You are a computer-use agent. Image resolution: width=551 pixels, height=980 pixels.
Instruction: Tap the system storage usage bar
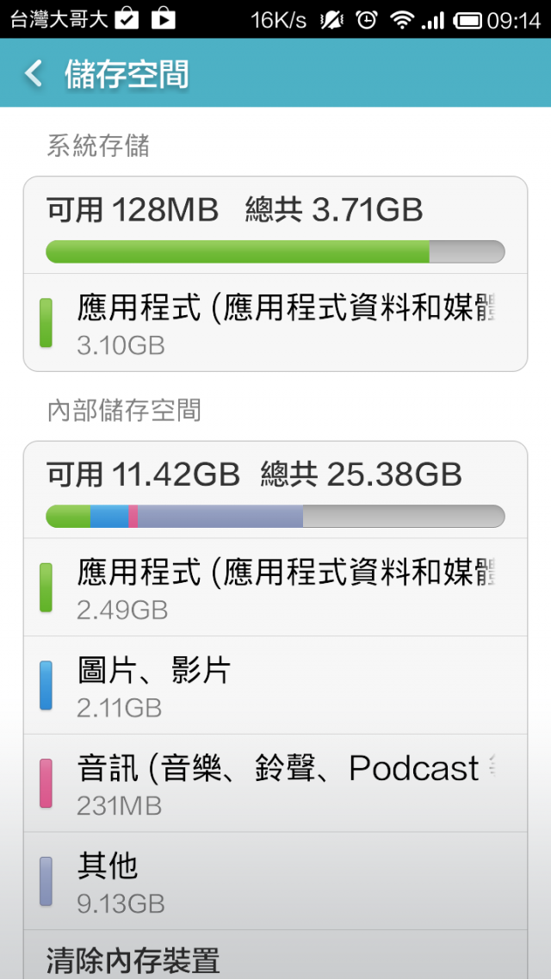tap(275, 251)
